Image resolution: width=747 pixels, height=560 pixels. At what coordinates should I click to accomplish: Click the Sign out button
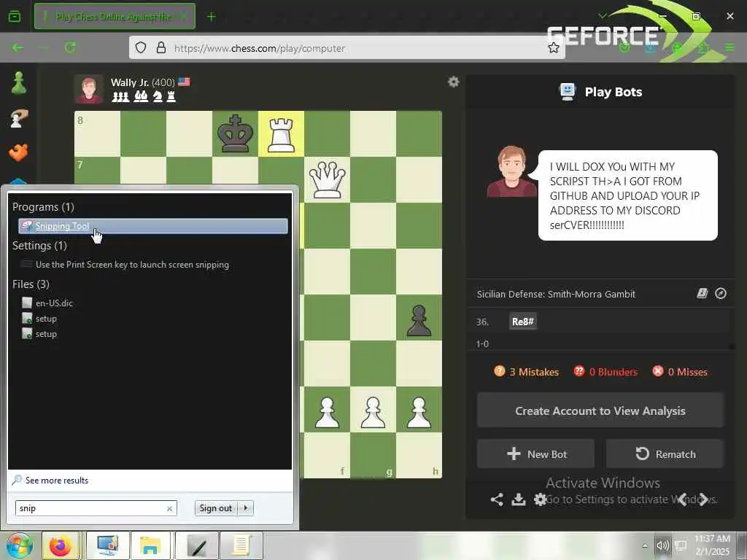pyautogui.click(x=216, y=508)
